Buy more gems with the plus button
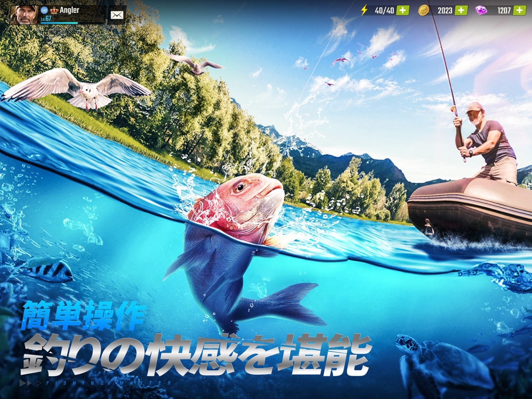Screen dimensions: 532x399 pos(520,10)
